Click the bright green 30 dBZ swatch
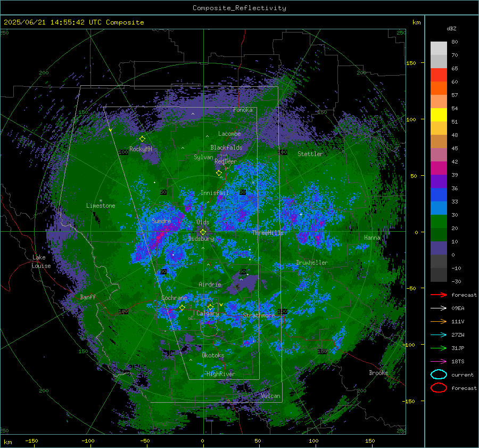 tap(439, 222)
